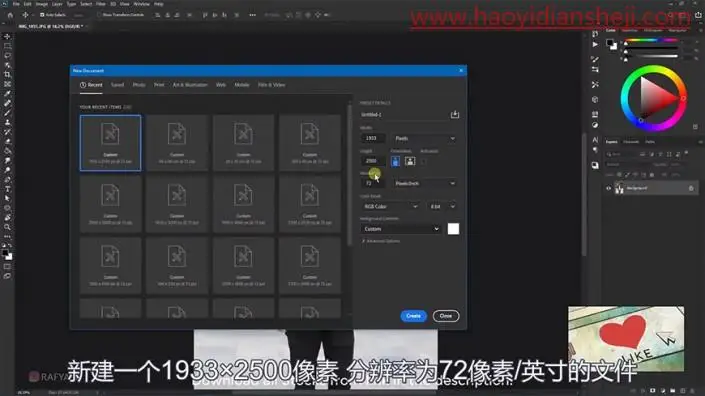Select the Horizontal Type tool
Screen dimensions: 705x396
7,189
